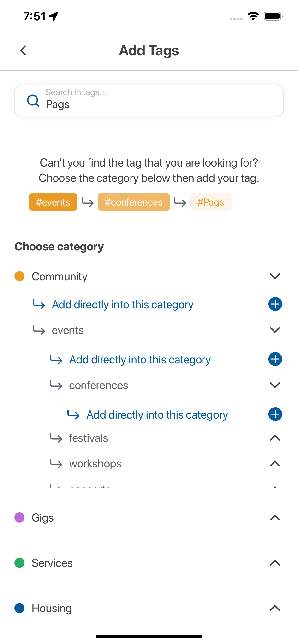Screen dimensions: 298x644
Task: Collapse the events subcategory chevron
Action: (x=275, y=330)
